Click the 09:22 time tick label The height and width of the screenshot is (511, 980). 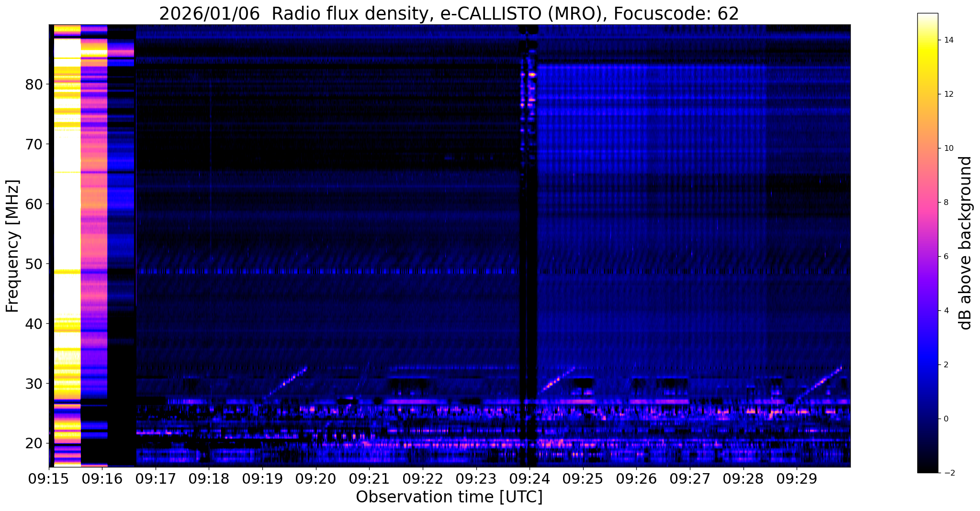(x=423, y=478)
